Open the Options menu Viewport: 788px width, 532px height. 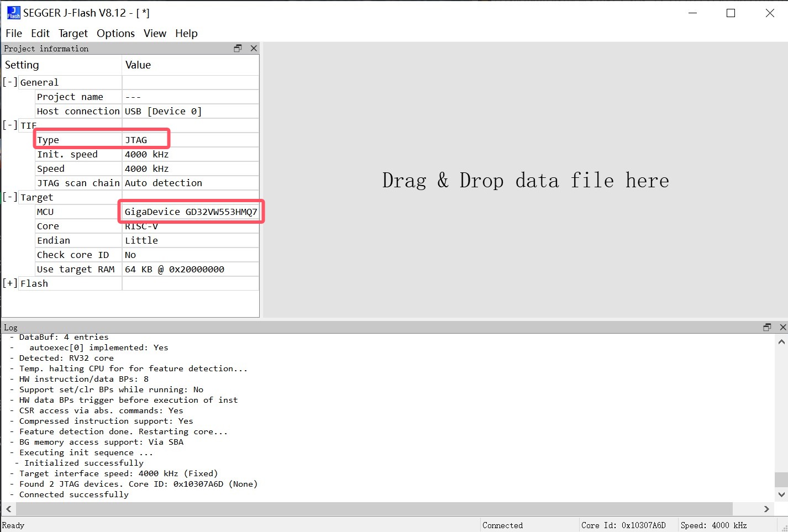(x=115, y=34)
